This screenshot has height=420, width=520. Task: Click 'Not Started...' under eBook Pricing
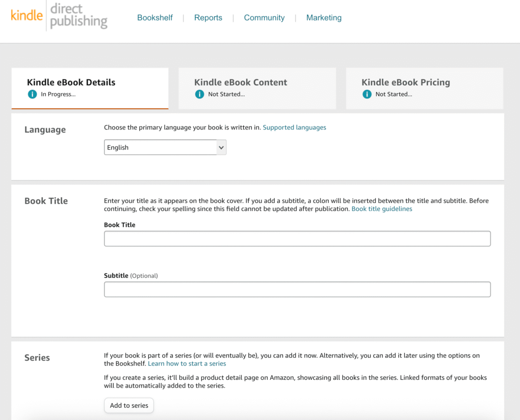click(x=394, y=94)
